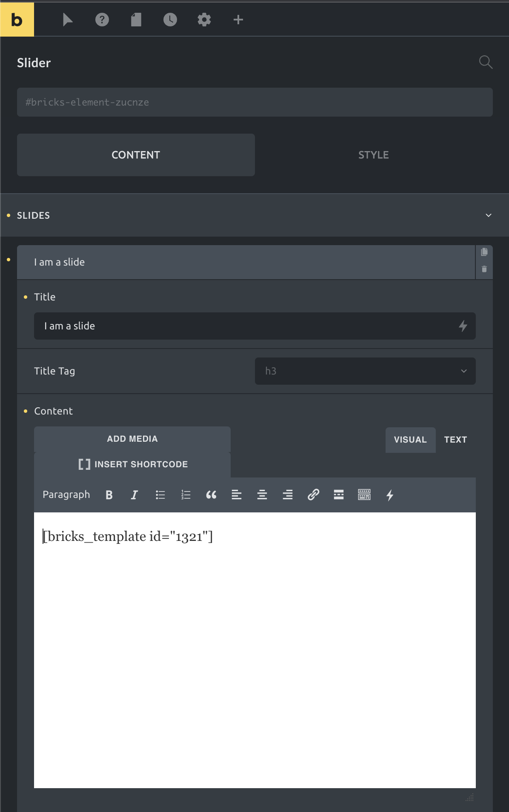Viewport: 509px width, 812px height.
Task: Click the INSERT SHORTCODE button
Action: point(132,464)
